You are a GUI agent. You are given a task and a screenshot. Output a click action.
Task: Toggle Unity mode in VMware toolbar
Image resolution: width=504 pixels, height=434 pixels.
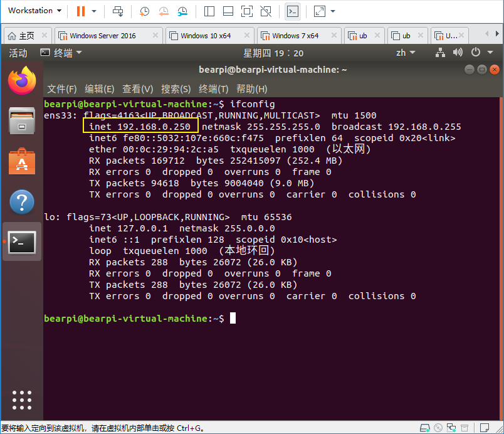[x=266, y=11]
